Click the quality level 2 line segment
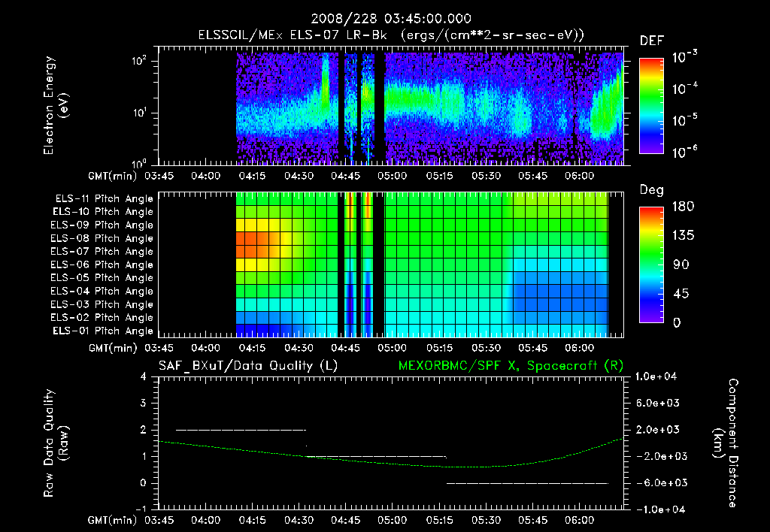Image resolution: width=770 pixels, height=532 pixels. point(241,430)
